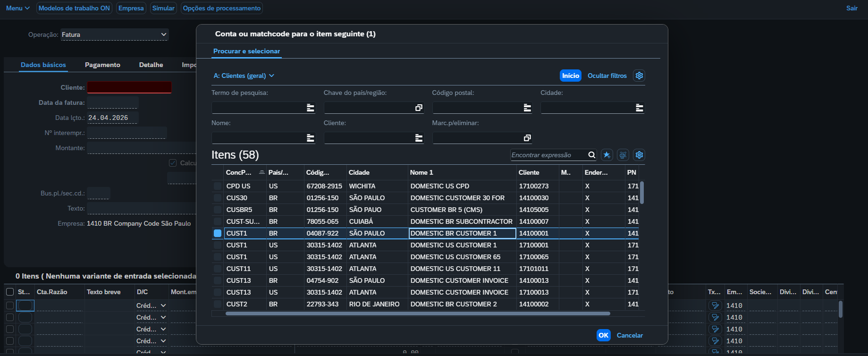The image size is (868, 356).
Task: Click the magnifier icon in Encontrar expressão
Action: (592, 155)
